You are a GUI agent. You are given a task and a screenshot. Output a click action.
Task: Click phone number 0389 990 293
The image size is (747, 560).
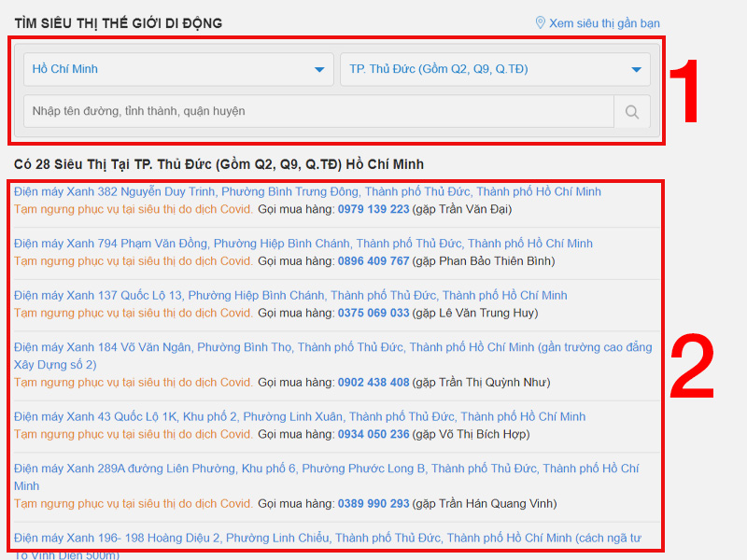[x=373, y=504]
